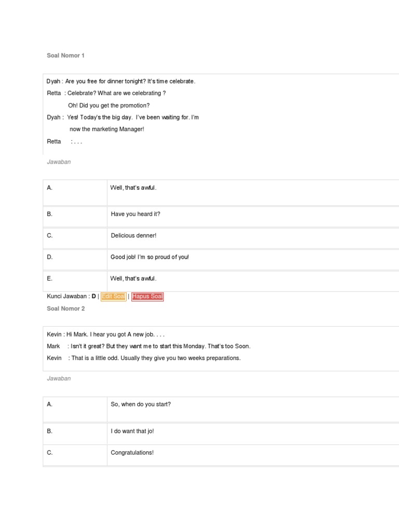Click the Dyah and Retta dialogue question box
This screenshot has height=532, width=399.
pyautogui.click(x=221, y=114)
